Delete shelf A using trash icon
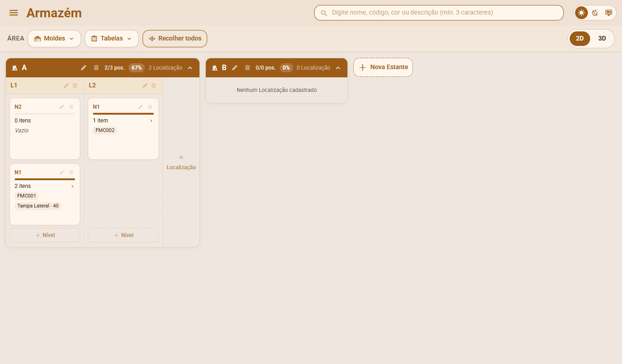The height and width of the screenshot is (364, 622). (96, 68)
